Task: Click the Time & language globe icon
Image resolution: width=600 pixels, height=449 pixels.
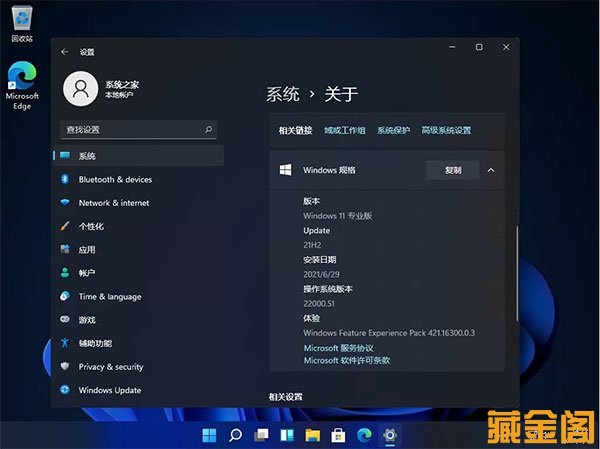Action: (65, 296)
